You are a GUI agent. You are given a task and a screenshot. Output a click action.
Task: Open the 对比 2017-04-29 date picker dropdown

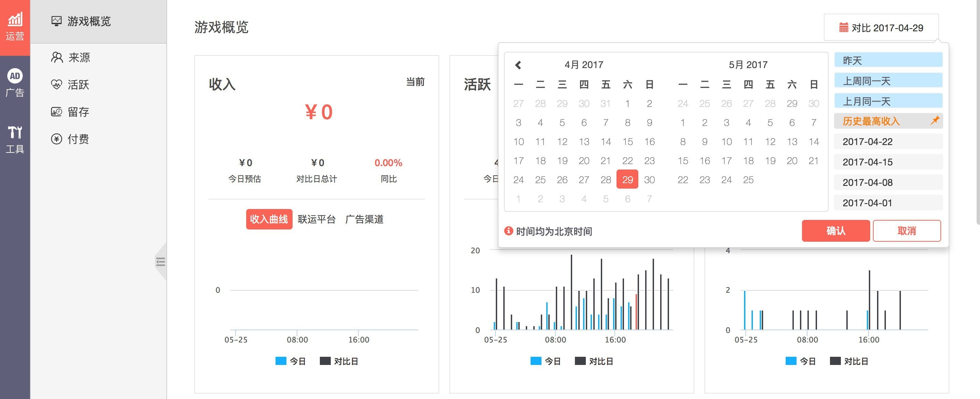coord(881,28)
